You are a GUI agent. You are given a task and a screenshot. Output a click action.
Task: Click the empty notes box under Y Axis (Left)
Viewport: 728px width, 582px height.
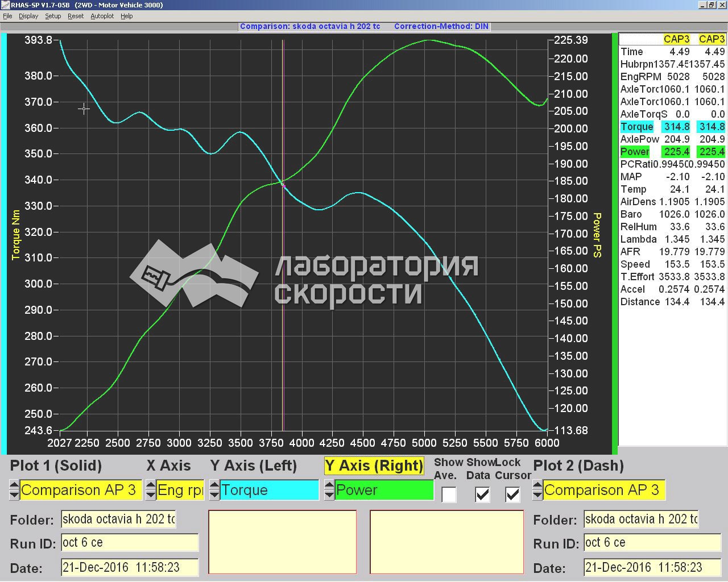(283, 542)
